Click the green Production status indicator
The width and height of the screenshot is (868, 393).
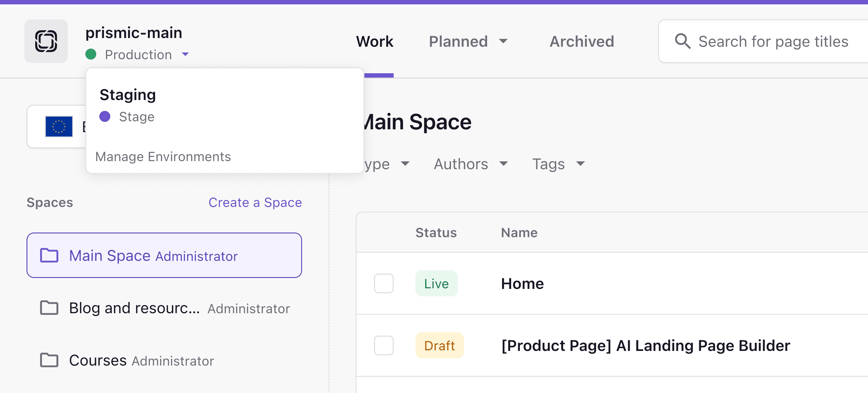coord(91,54)
